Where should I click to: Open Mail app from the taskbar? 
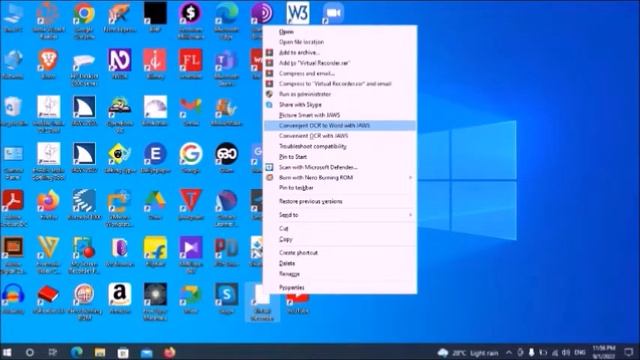(x=146, y=352)
